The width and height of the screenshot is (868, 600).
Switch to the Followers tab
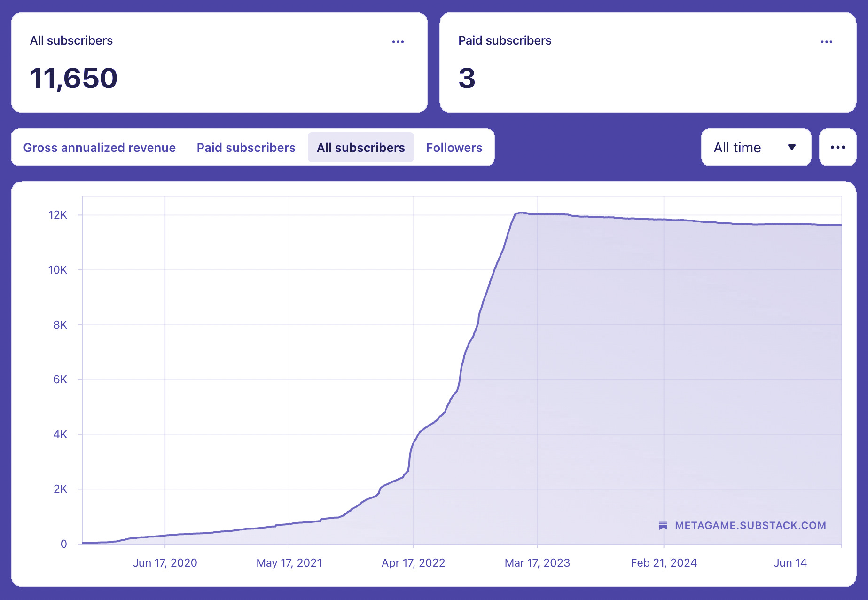(454, 148)
